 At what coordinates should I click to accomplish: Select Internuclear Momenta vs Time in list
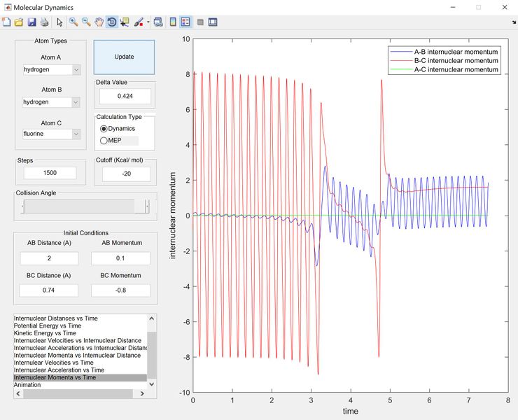[x=80, y=378]
